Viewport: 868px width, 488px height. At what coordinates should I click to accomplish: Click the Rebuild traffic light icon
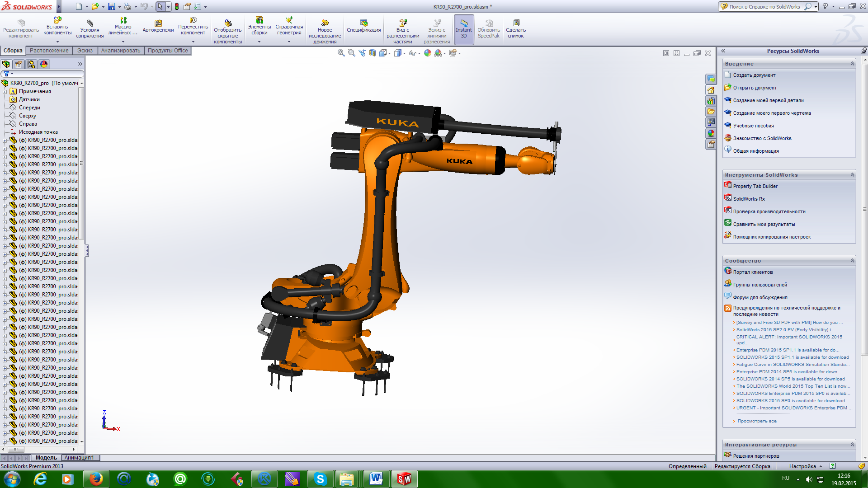point(177,6)
